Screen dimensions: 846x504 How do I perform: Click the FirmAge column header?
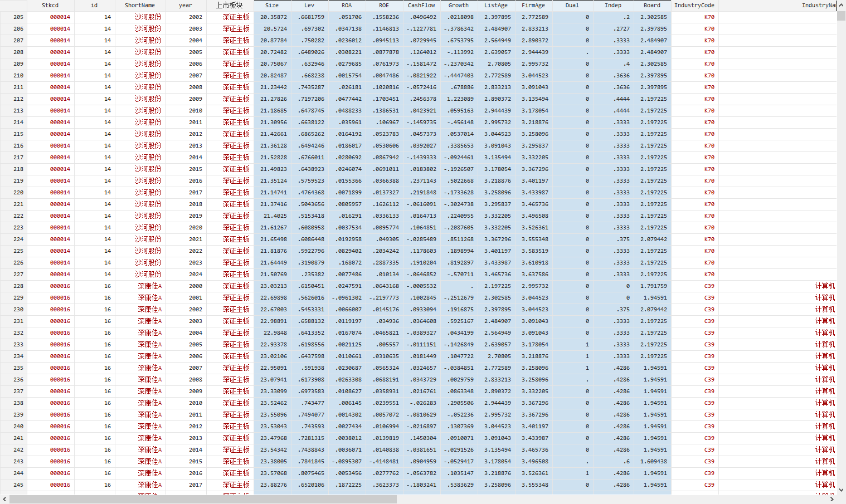click(533, 5)
